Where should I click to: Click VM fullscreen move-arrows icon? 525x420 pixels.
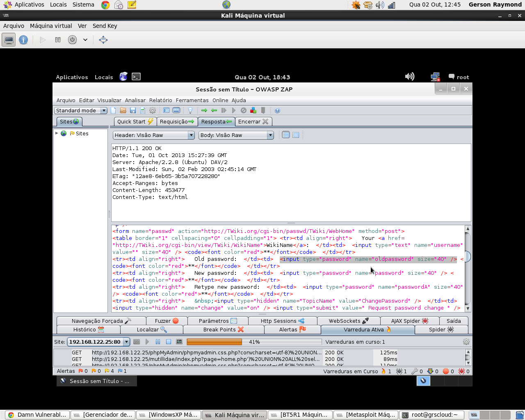[x=103, y=40]
